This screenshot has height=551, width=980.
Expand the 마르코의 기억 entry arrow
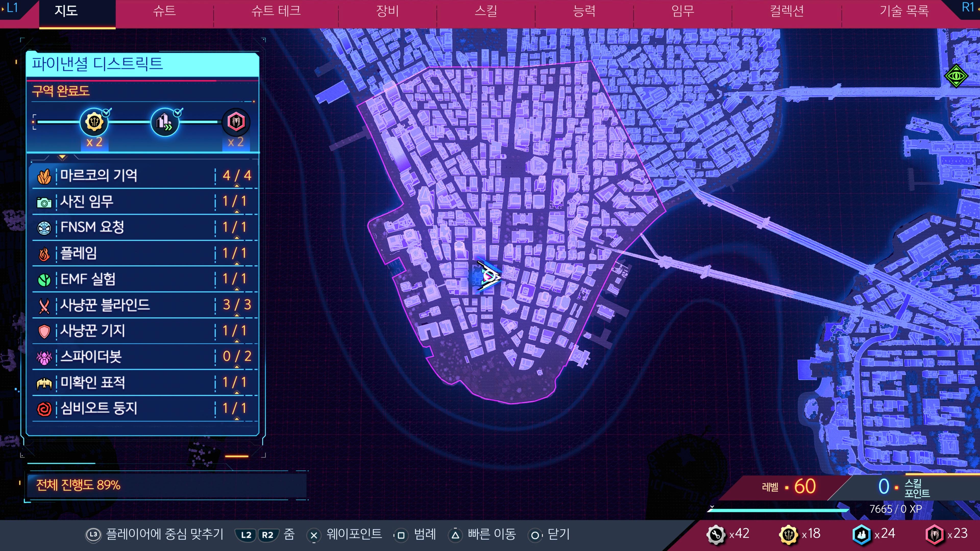coord(237,185)
